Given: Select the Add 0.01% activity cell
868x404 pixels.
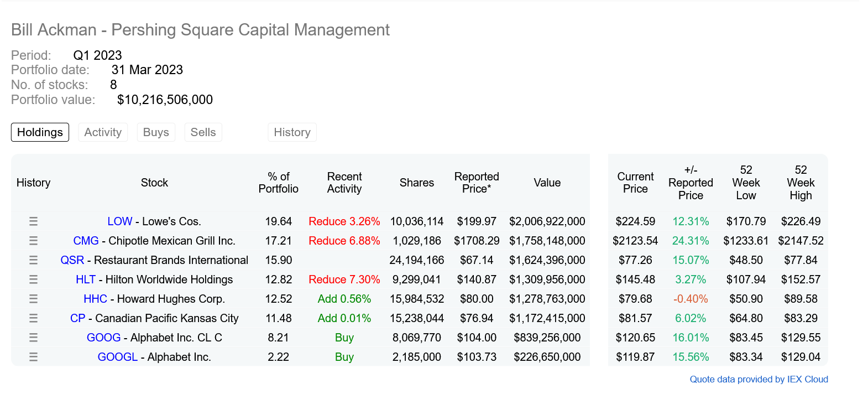Looking at the screenshot, I should click(344, 318).
